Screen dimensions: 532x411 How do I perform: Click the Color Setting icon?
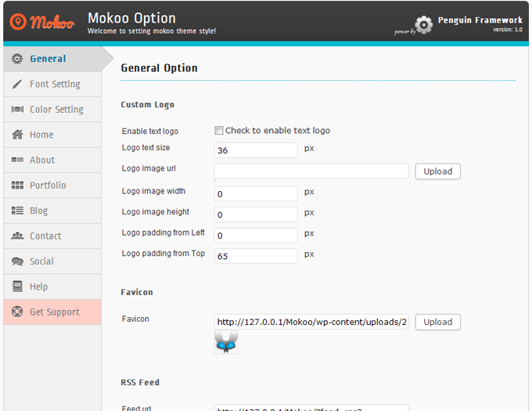coord(17,110)
